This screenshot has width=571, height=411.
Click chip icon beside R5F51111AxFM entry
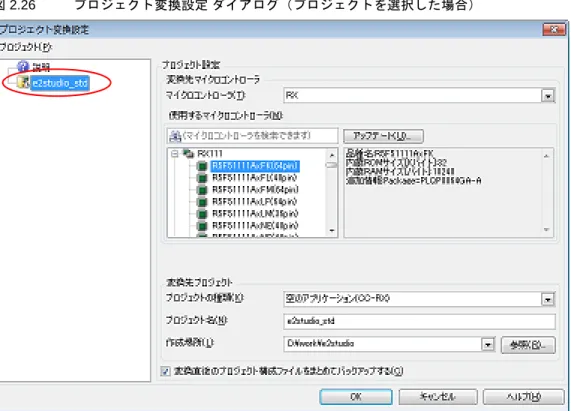(x=201, y=190)
